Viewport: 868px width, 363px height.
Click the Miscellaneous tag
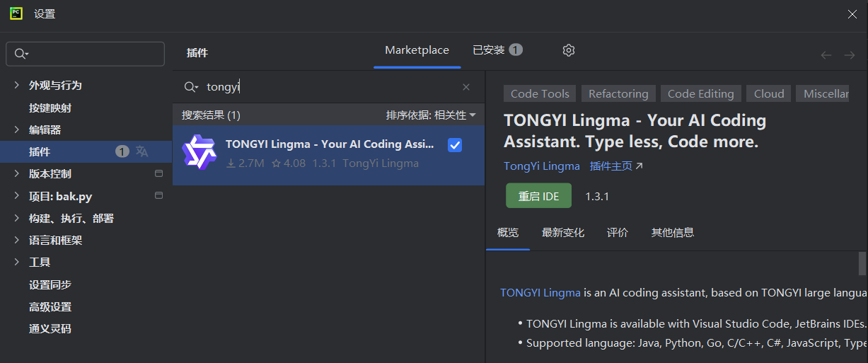click(x=823, y=93)
